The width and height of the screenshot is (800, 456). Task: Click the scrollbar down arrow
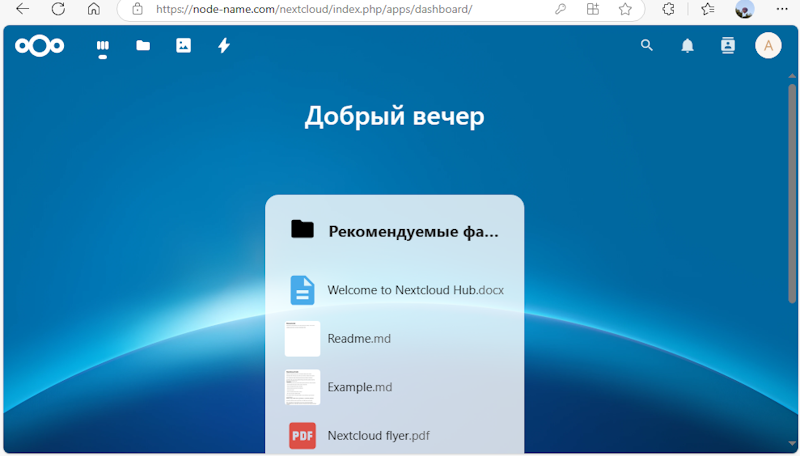792,444
